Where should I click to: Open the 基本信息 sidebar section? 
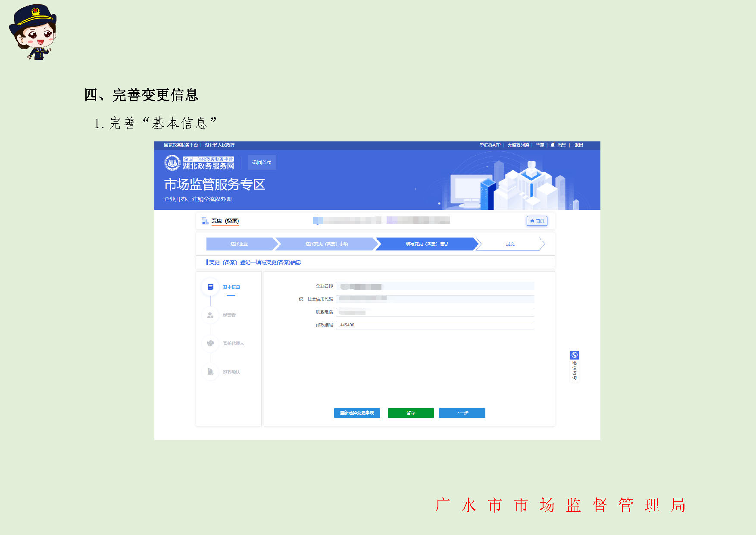(x=231, y=287)
